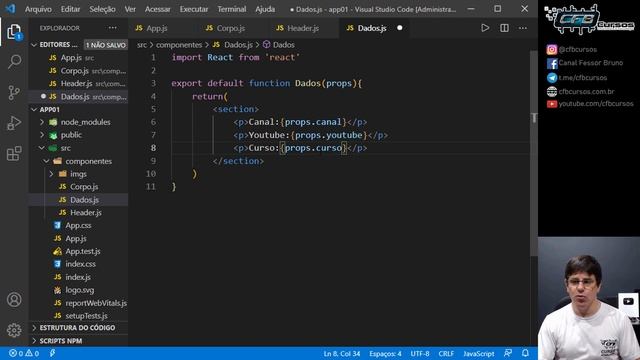Click the Telegram t.me/cfbcursos icon
This screenshot has height=360, width=640.
pos(552,78)
